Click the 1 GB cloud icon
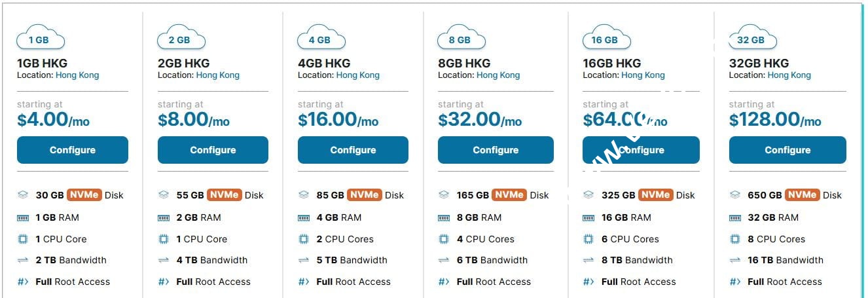Viewport: 868px width, 298px height. [x=40, y=38]
